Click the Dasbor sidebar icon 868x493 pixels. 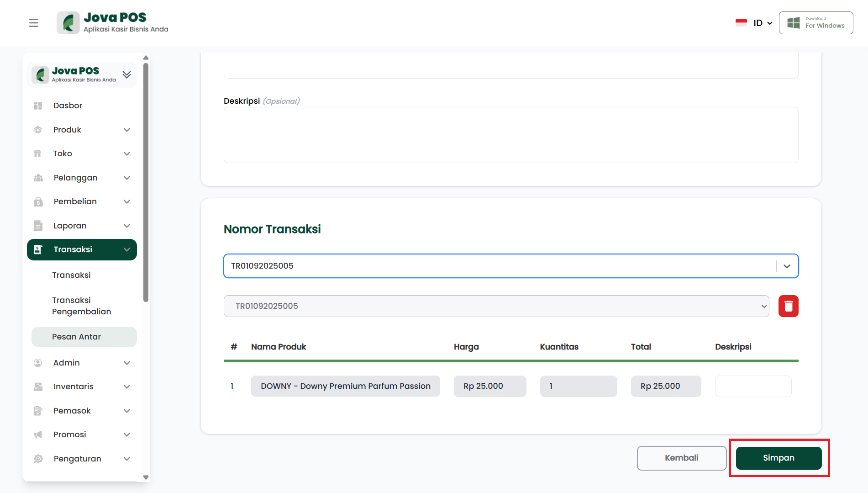pos(38,106)
